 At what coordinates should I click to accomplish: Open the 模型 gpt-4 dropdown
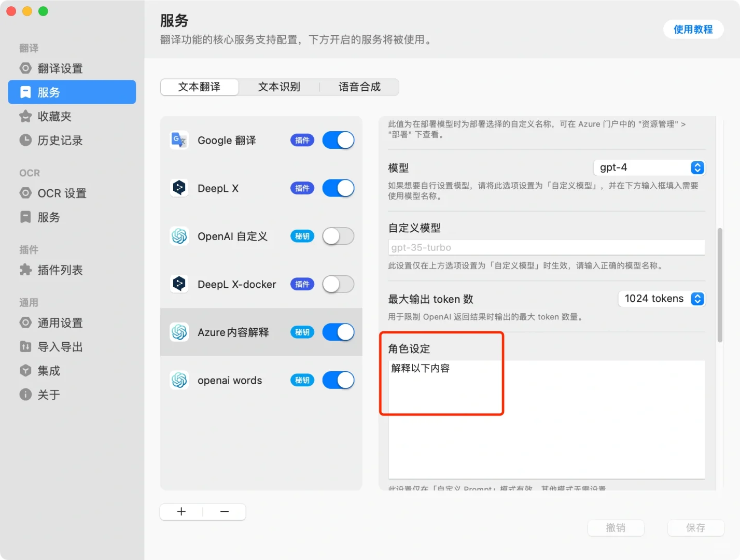pyautogui.click(x=649, y=167)
